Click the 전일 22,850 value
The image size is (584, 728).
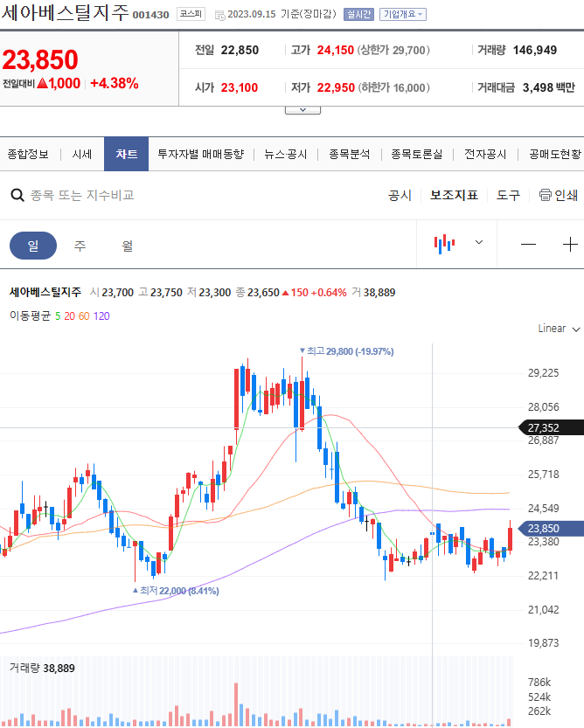240,50
